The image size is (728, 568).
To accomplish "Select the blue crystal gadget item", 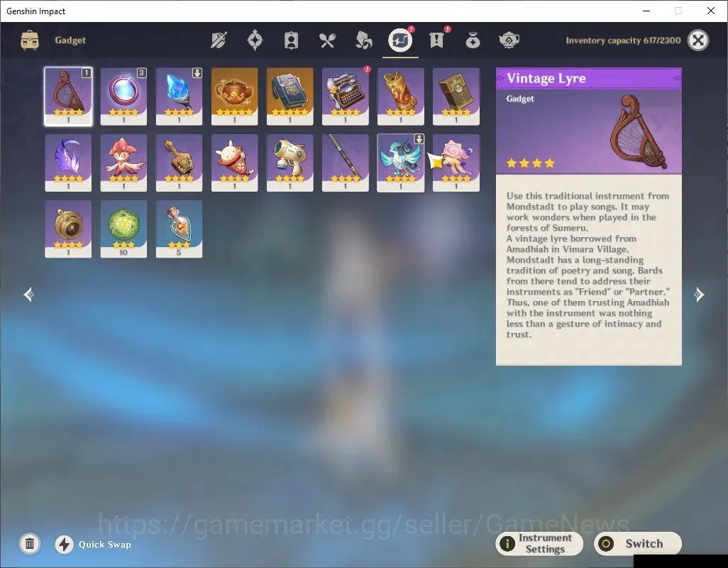I will (x=179, y=96).
